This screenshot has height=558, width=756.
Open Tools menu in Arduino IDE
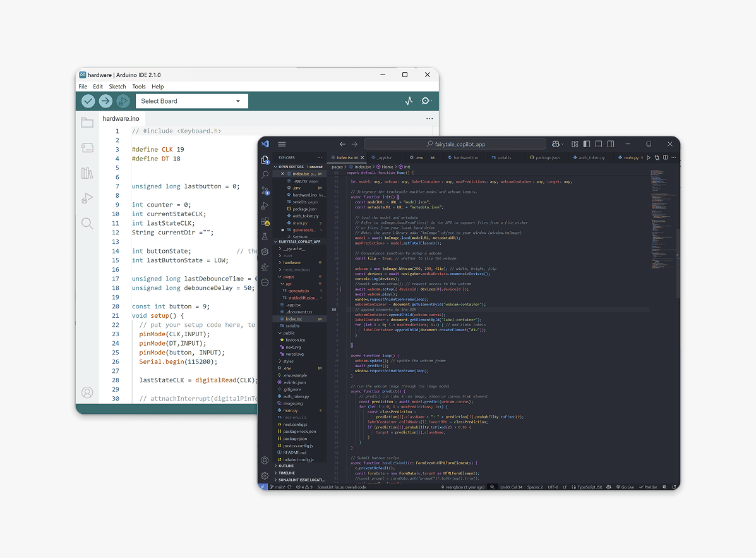pos(139,87)
